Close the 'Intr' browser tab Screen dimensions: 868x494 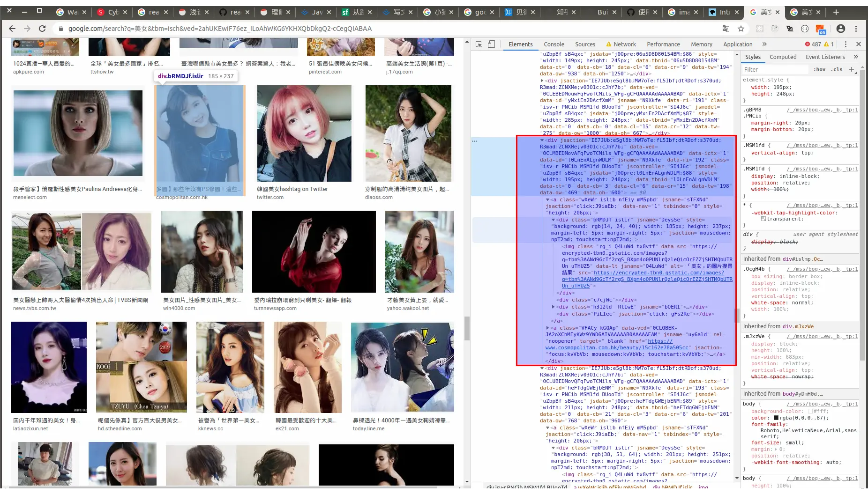coord(736,12)
